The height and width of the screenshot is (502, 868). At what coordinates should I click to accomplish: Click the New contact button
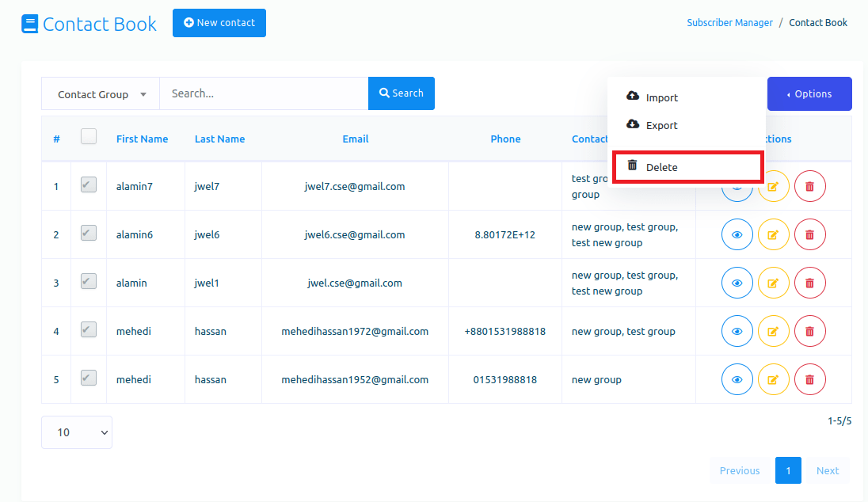pyautogui.click(x=219, y=23)
